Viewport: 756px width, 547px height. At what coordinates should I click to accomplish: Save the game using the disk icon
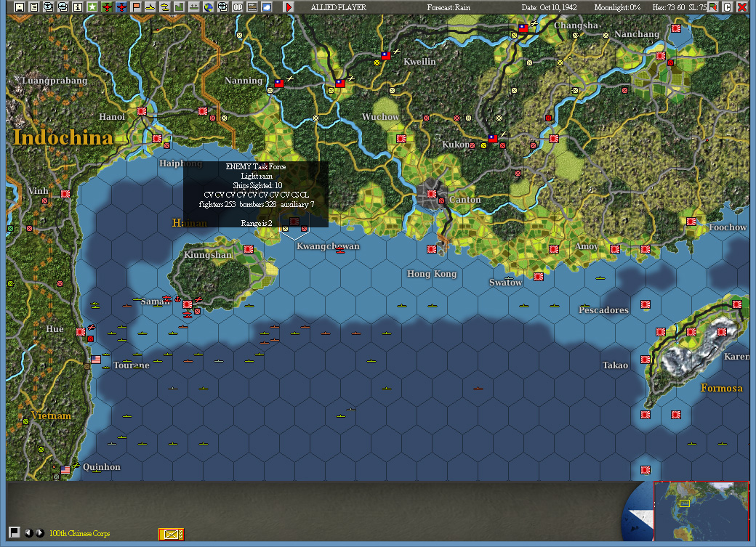[x=19, y=7]
